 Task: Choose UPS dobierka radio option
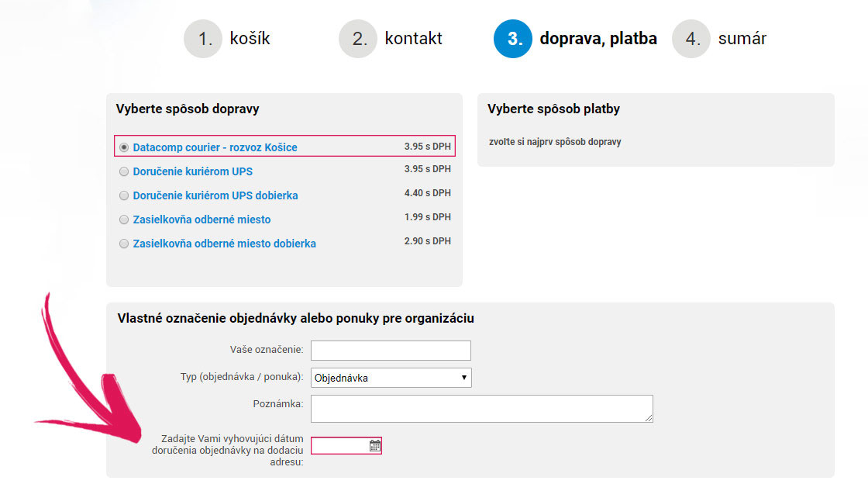coord(124,195)
